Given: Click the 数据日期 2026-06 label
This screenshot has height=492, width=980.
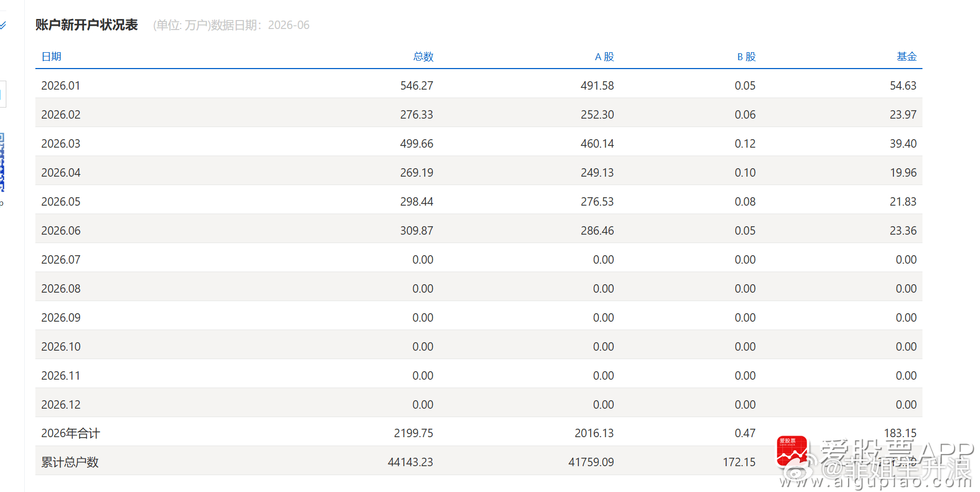Looking at the screenshot, I should 260,25.
